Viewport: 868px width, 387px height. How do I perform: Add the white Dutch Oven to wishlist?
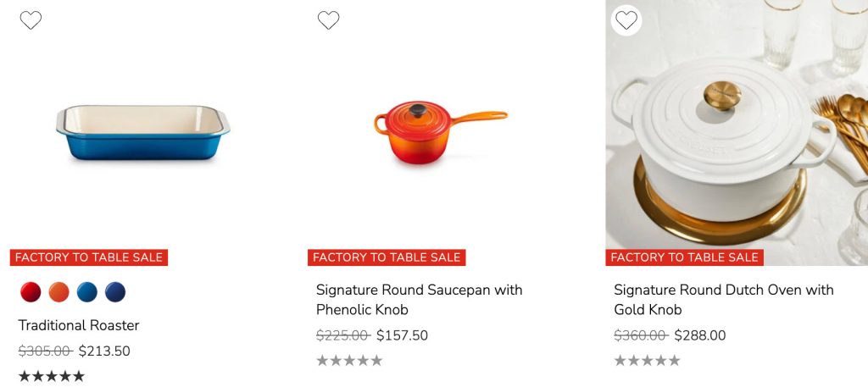point(626,20)
